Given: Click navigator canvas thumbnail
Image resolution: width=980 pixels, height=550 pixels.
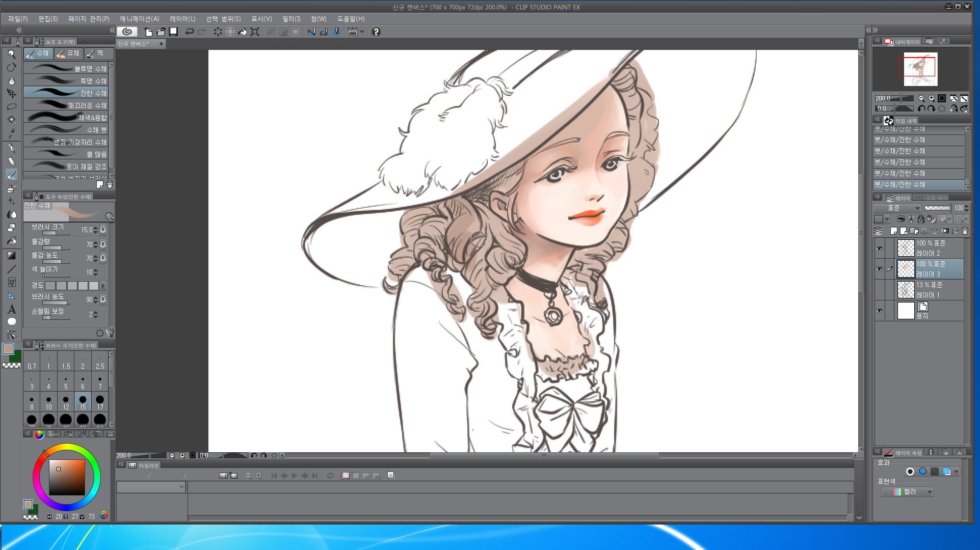Looking at the screenshot, I should [920, 69].
